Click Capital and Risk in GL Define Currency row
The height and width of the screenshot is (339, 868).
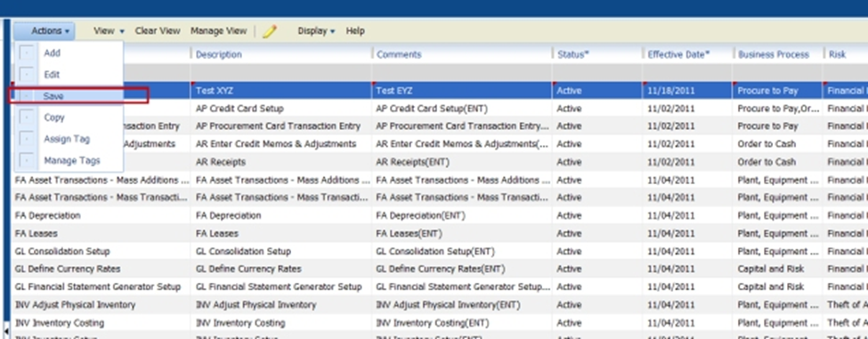[777, 269]
